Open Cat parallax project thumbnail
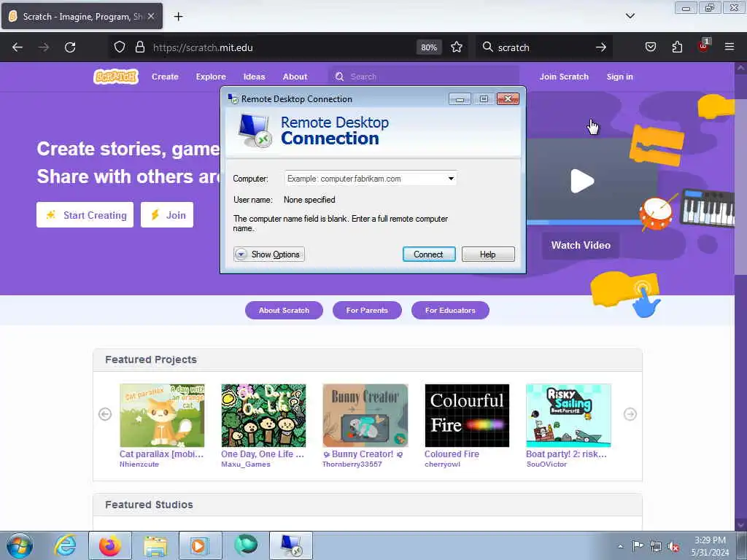This screenshot has width=747, height=560. click(162, 415)
